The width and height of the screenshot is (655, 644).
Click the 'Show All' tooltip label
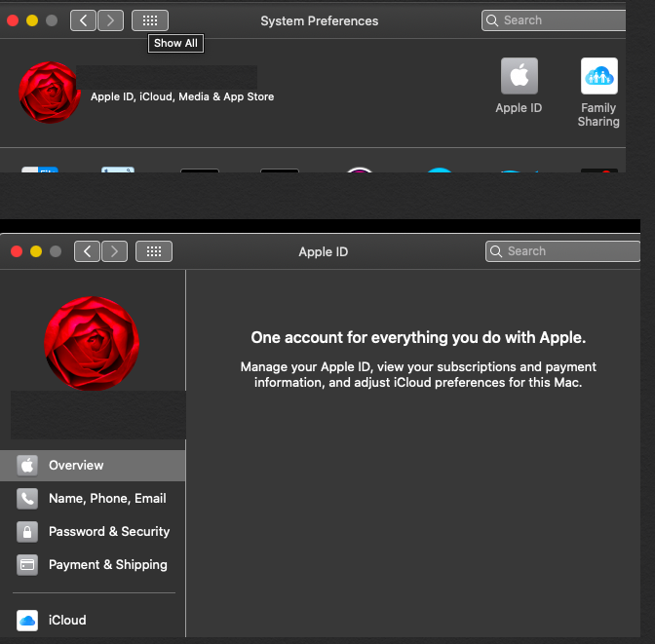coord(175,43)
